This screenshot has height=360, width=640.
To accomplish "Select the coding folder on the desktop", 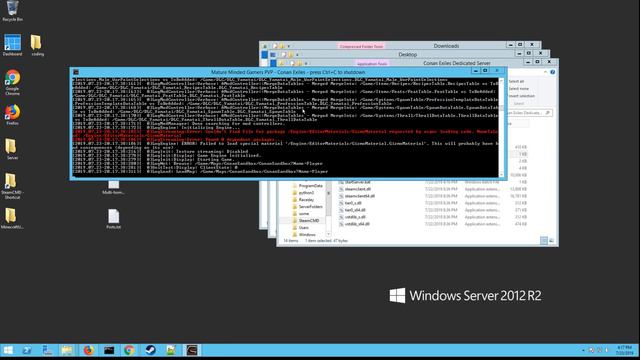I will [37, 45].
